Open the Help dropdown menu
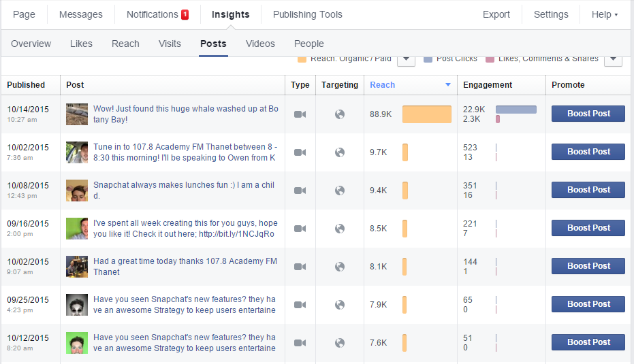The height and width of the screenshot is (364, 634). [605, 14]
